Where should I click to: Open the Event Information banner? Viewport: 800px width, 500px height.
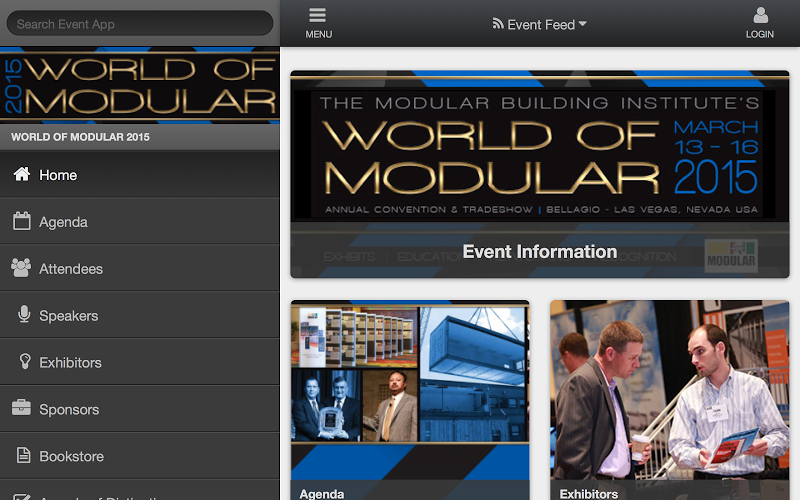point(540,174)
